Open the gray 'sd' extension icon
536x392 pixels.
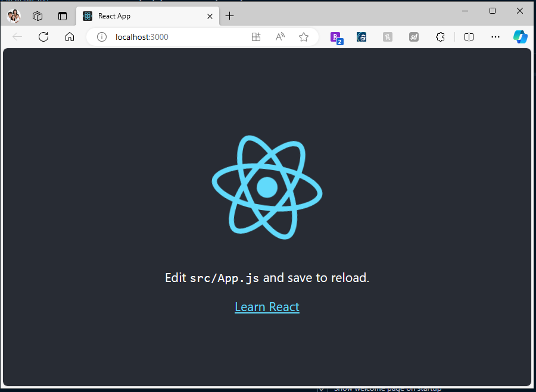point(414,37)
